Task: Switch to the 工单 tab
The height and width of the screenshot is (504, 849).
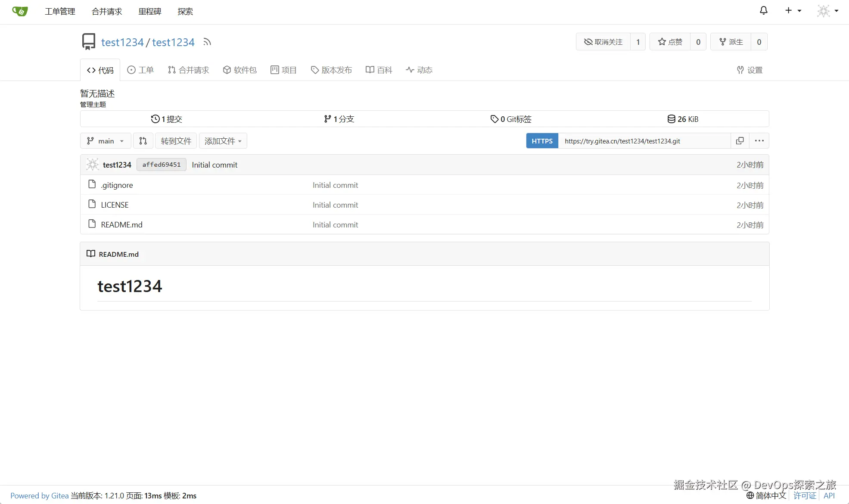Action: click(140, 70)
